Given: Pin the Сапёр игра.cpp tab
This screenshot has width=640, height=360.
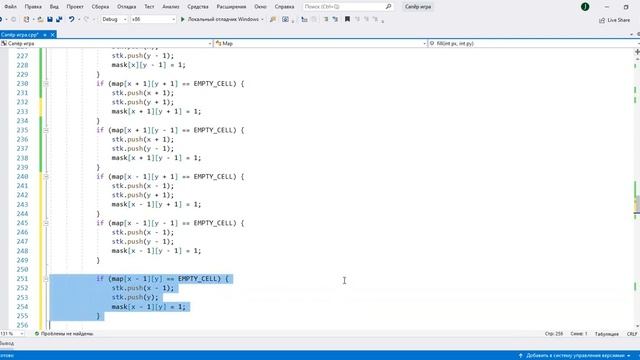Looking at the screenshot, I should pyautogui.click(x=45, y=35).
